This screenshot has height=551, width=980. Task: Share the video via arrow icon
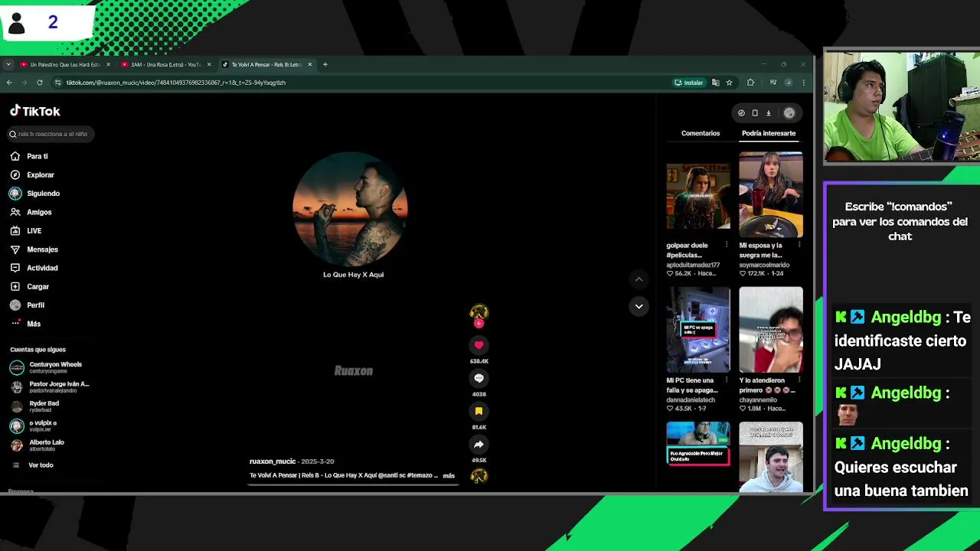point(479,444)
